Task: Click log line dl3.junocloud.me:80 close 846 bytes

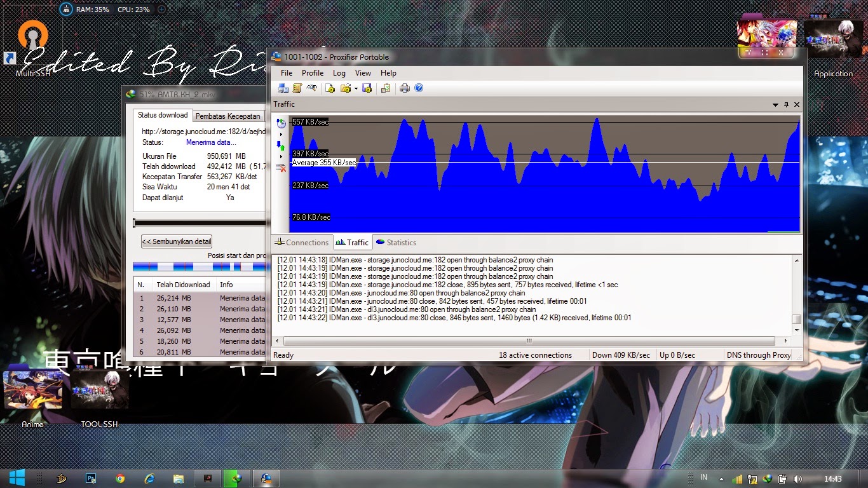Action: [454, 318]
